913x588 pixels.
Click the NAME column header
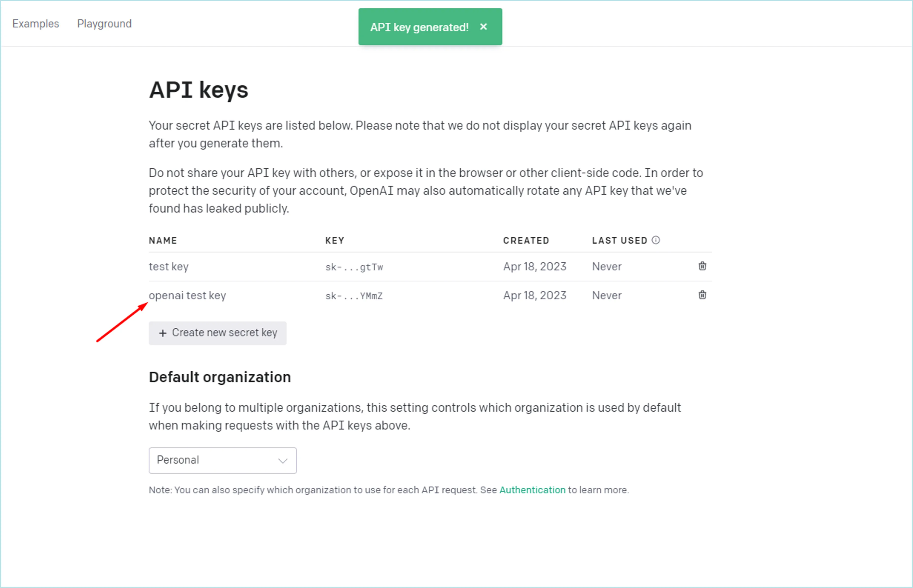(163, 241)
